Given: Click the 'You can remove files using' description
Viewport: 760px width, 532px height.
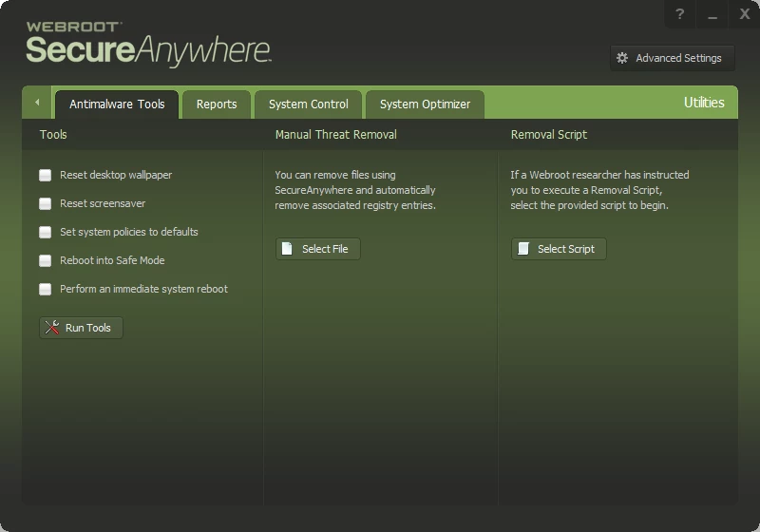Looking at the screenshot, I should click(354, 190).
